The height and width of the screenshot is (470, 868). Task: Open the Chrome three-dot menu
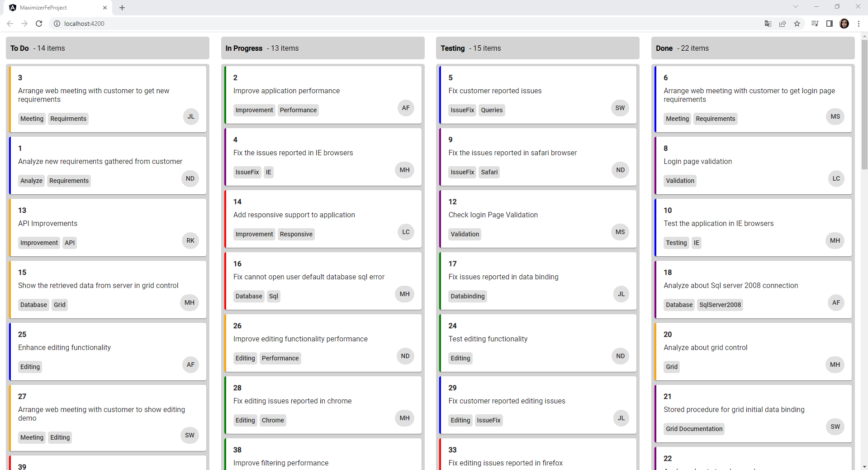tap(859, 24)
